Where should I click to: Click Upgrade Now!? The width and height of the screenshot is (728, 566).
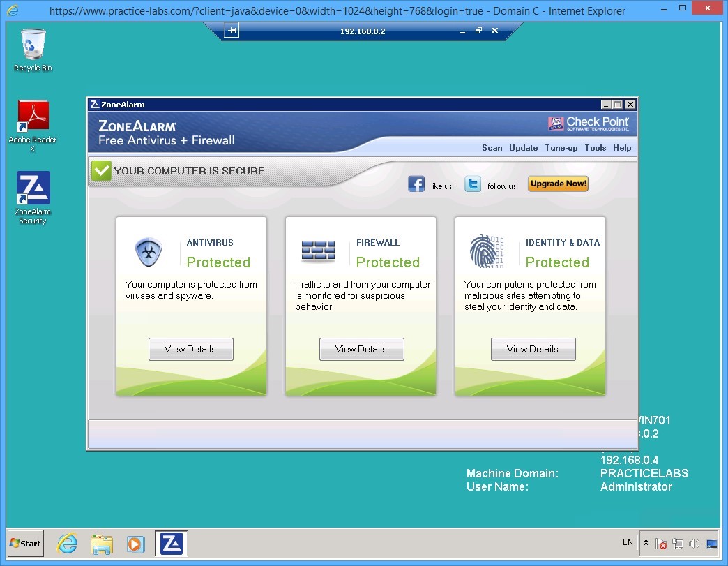point(558,184)
